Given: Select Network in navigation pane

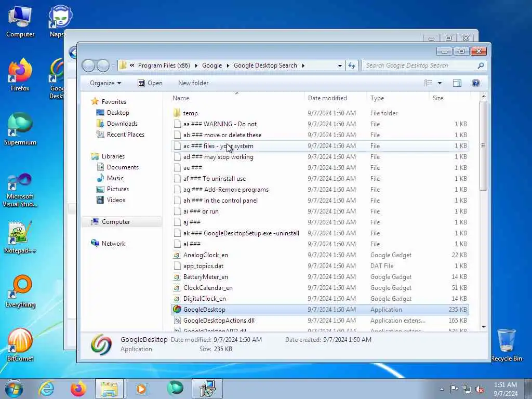Looking at the screenshot, I should tap(108, 243).
